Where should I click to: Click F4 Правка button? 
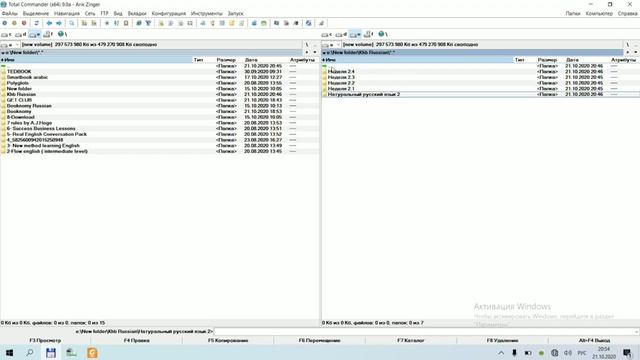(137, 340)
